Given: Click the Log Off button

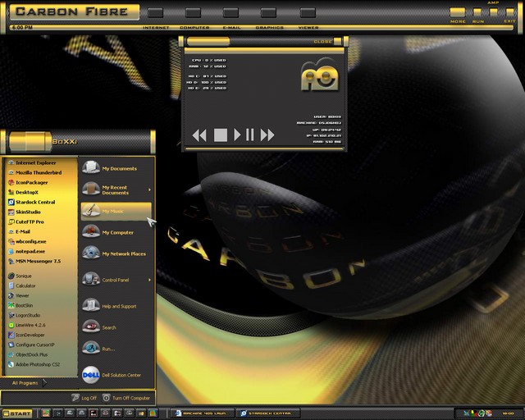Looking at the screenshot, I should point(83,398).
